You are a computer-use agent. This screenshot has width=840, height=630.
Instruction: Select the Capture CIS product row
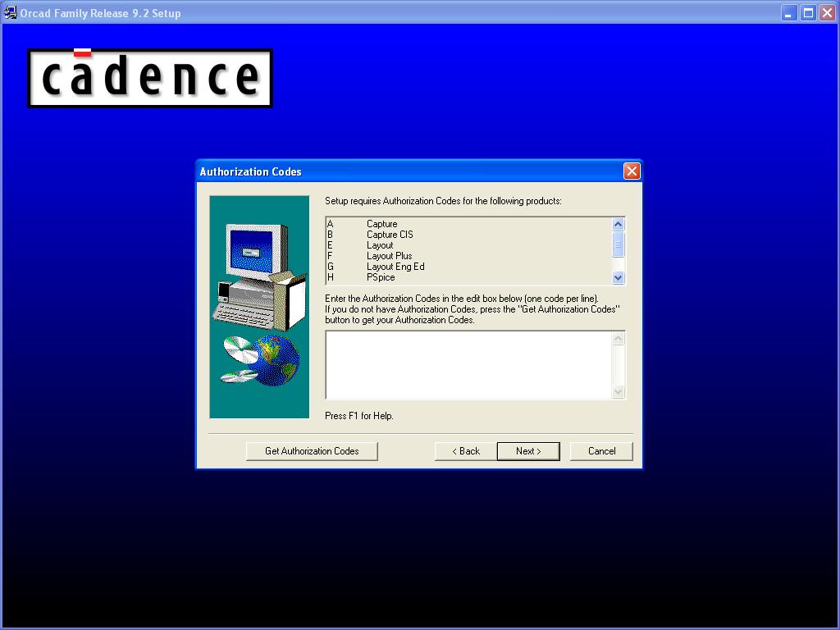(x=468, y=235)
